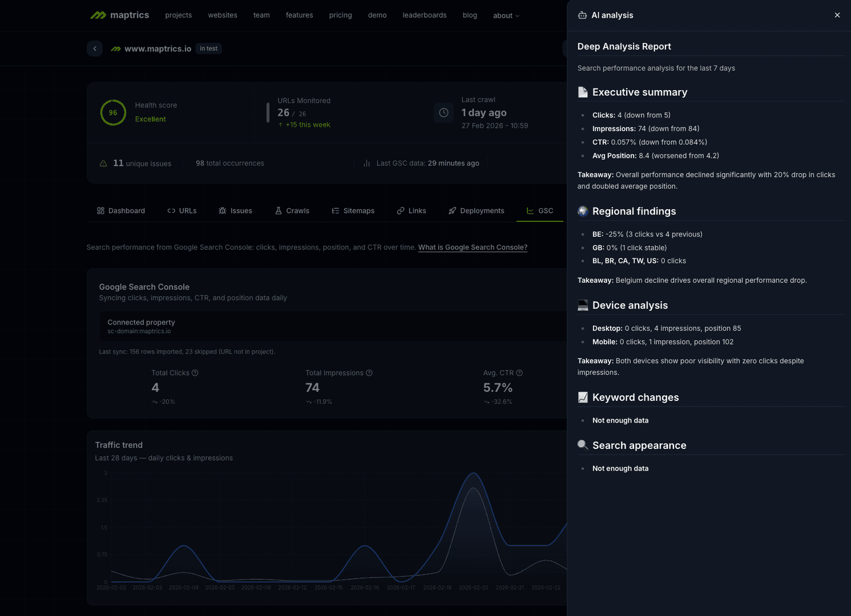Click 'Not enough data' under Keyword changes
851x616 pixels.
point(620,420)
